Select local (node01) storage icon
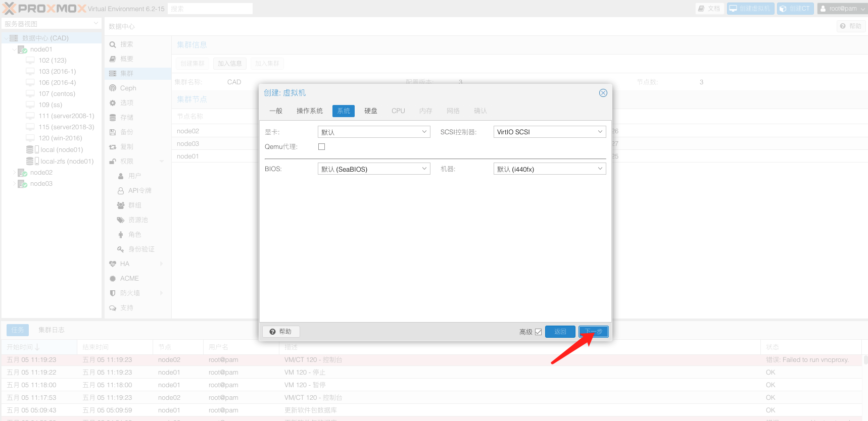 point(32,150)
